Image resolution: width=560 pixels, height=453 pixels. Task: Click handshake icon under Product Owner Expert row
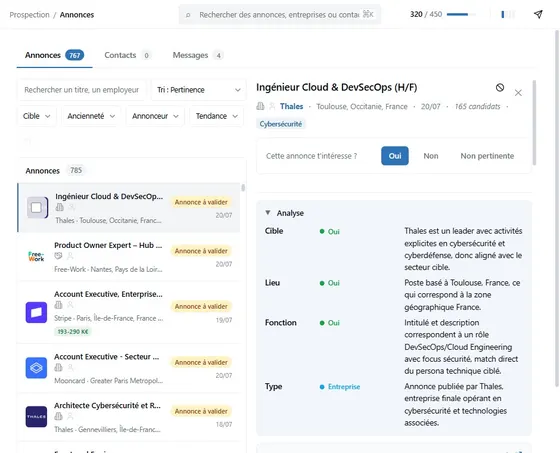coord(58,256)
